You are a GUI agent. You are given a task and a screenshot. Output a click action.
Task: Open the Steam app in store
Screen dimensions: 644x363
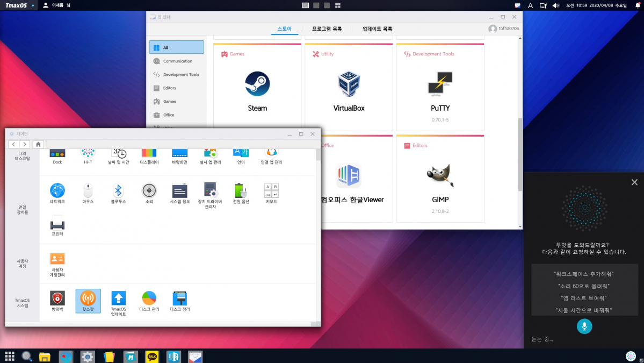(x=257, y=84)
